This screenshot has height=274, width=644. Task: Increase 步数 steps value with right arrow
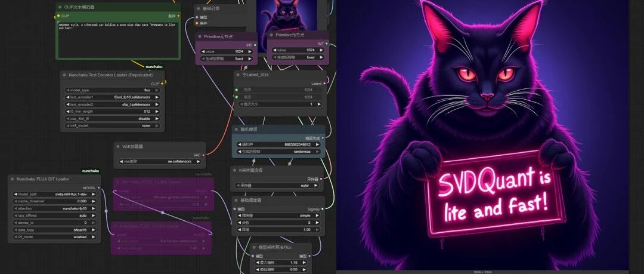[x=317, y=223]
